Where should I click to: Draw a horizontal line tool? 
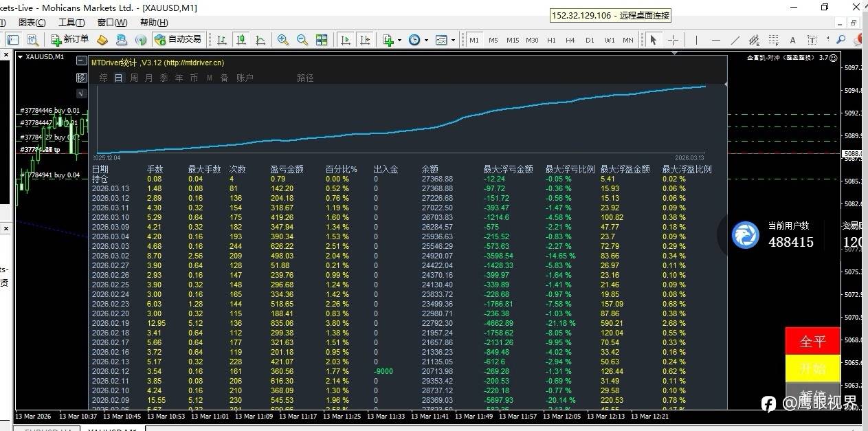[x=716, y=40]
